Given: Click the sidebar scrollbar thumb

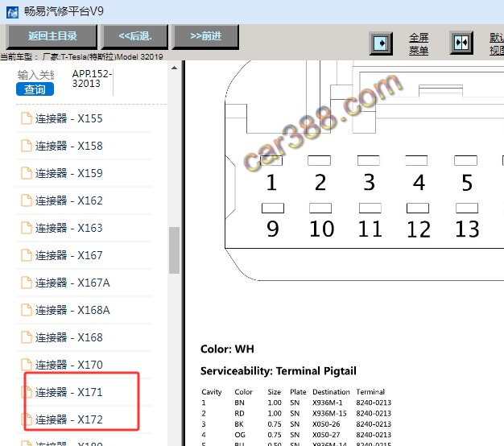Looking at the screenshot, I should (x=174, y=250).
